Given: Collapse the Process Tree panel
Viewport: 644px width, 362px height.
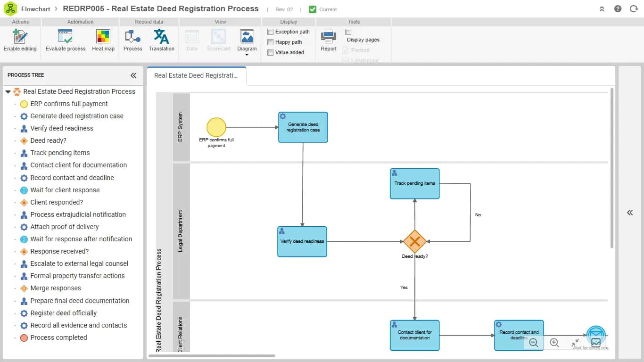Looking at the screenshot, I should [x=133, y=75].
